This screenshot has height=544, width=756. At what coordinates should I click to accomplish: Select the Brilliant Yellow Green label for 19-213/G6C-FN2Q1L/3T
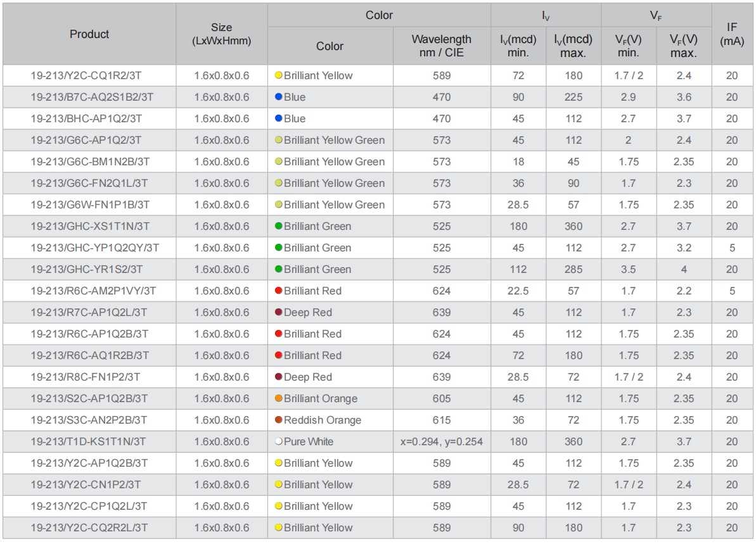[x=334, y=183]
